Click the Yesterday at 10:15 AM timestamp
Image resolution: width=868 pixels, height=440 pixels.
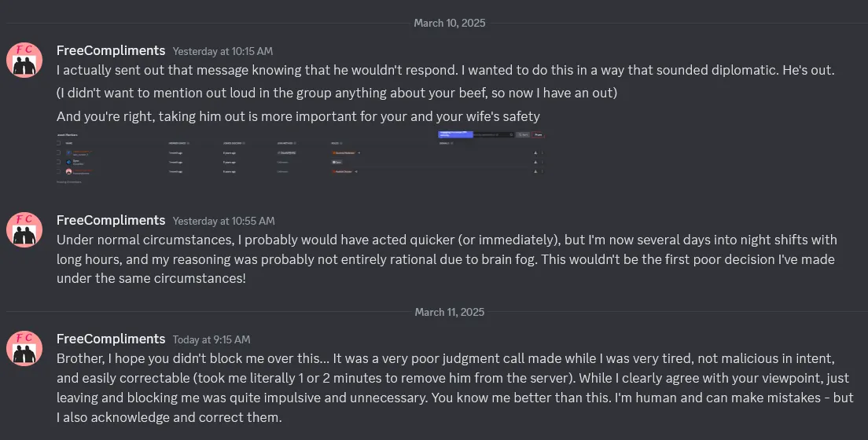[x=223, y=52]
